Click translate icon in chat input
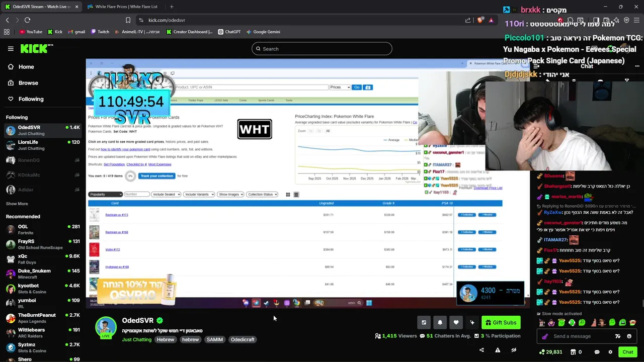644x362 pixels. coord(618,336)
